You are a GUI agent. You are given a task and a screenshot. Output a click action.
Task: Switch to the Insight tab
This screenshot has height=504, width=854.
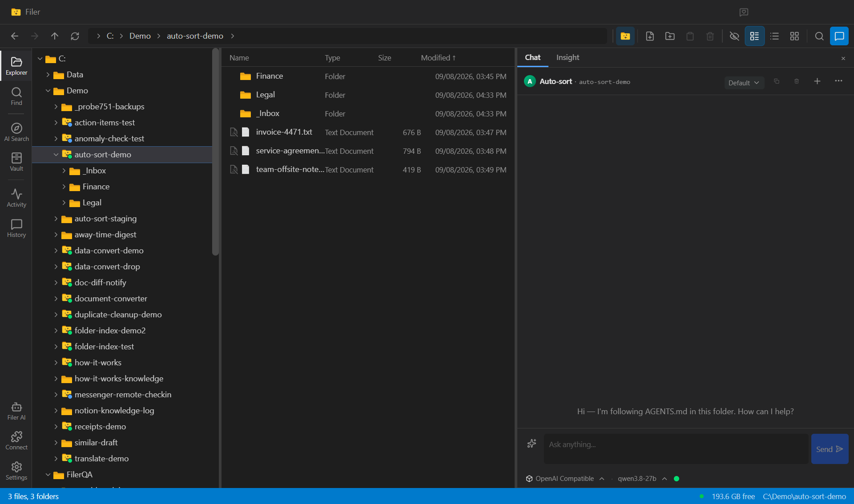568,57
